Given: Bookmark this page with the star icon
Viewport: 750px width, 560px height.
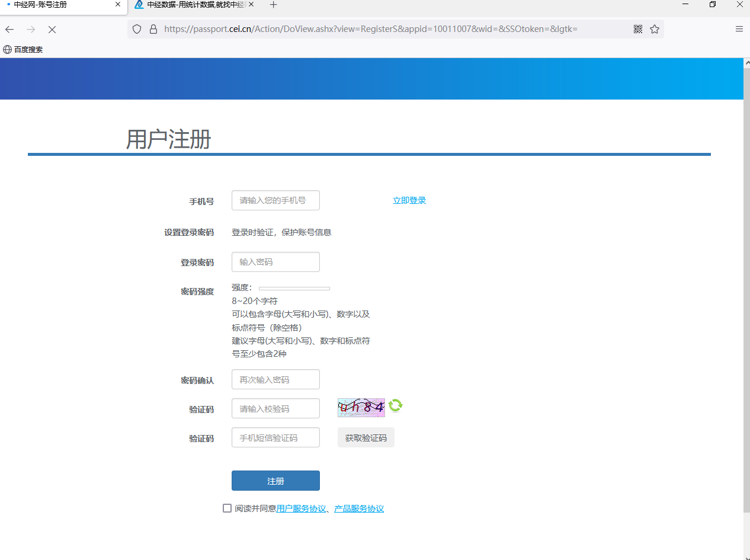Looking at the screenshot, I should pyautogui.click(x=655, y=29).
